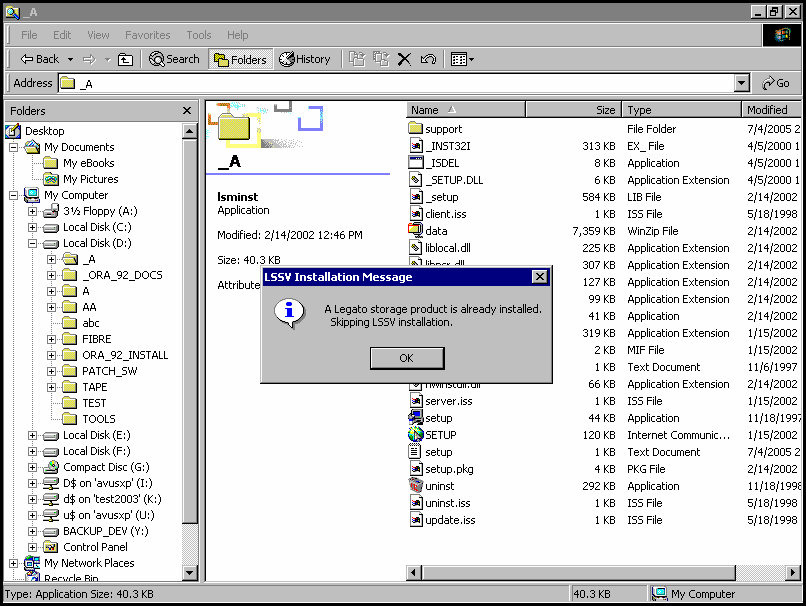Image resolution: width=806 pixels, height=606 pixels.
Task: Select the data WinZip file icon
Action: tap(415, 231)
